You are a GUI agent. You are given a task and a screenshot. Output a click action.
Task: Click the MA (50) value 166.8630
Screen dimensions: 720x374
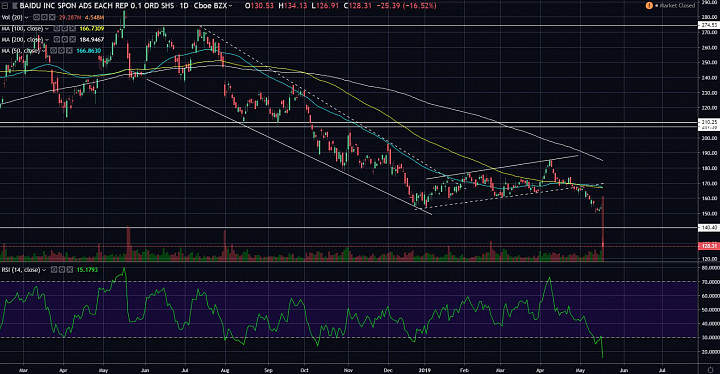[89, 51]
